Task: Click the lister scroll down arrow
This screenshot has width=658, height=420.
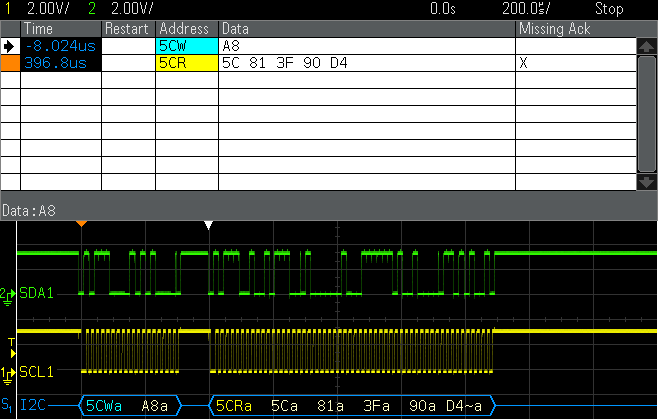Action: click(646, 182)
